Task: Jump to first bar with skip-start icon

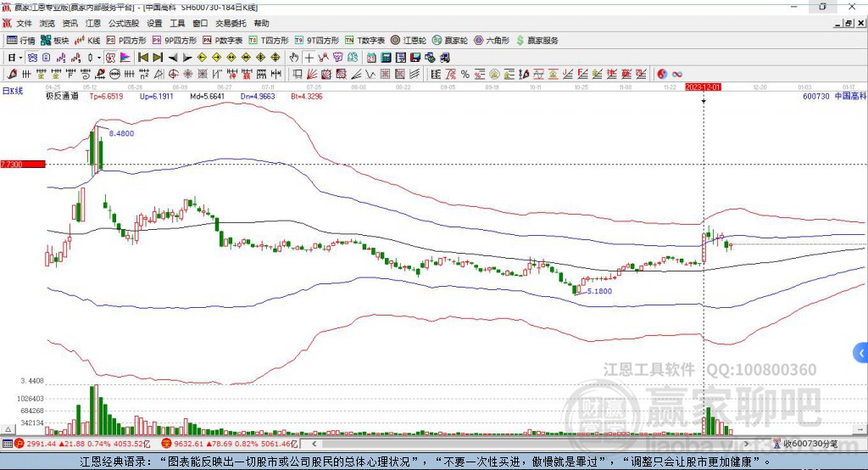Action: pos(142,58)
